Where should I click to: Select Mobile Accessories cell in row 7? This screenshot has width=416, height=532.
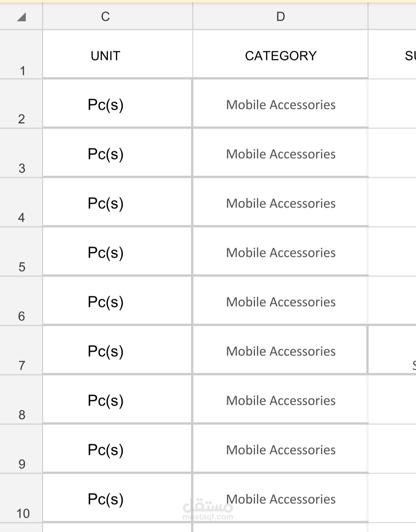click(x=280, y=350)
